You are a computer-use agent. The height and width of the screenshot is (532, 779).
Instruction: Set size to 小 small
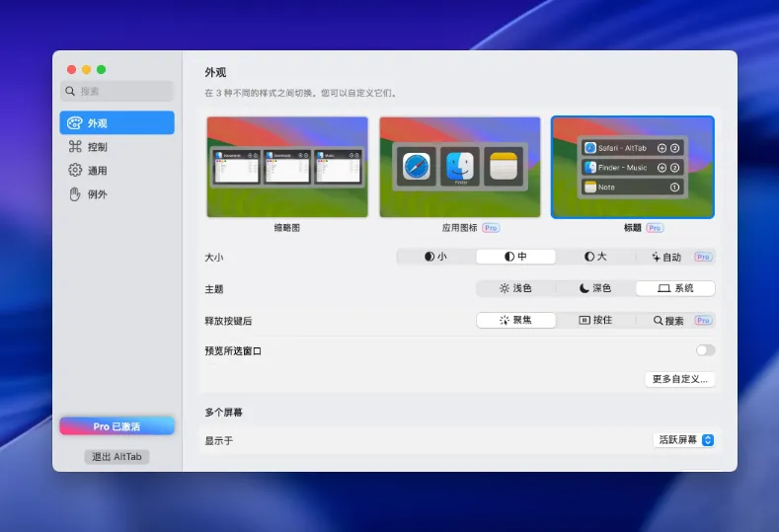pyautogui.click(x=435, y=257)
